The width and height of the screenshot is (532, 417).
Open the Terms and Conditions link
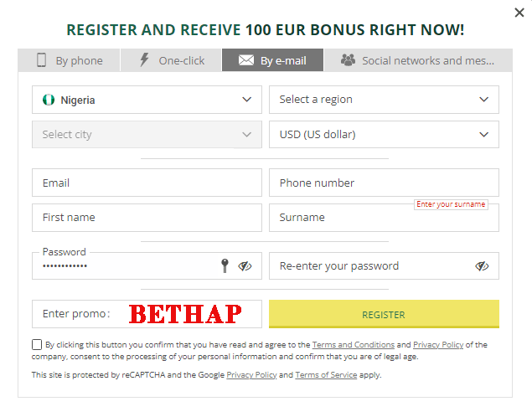(x=354, y=345)
